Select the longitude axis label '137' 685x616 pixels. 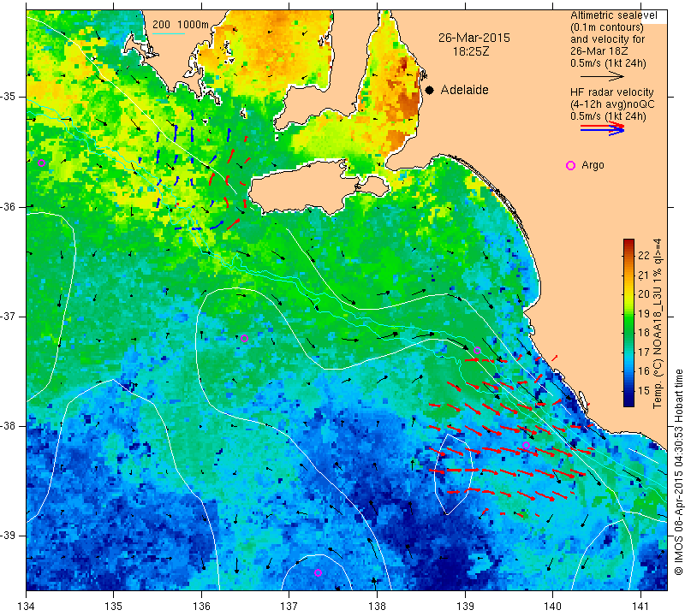click(289, 607)
